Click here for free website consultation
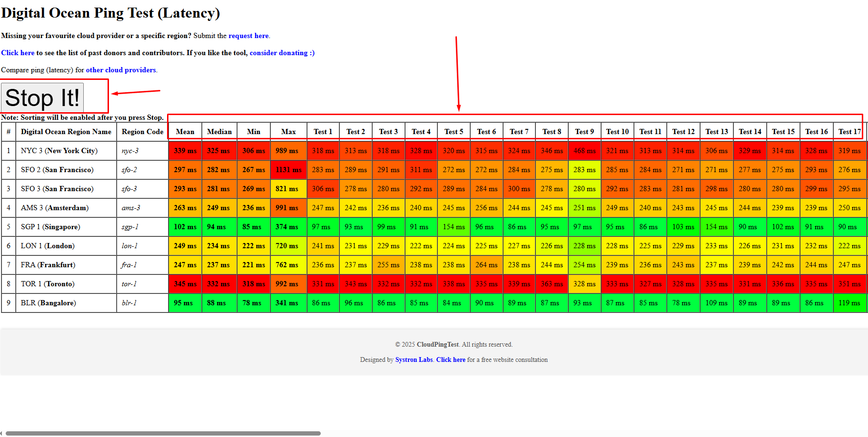This screenshot has width=868, height=437. click(450, 359)
